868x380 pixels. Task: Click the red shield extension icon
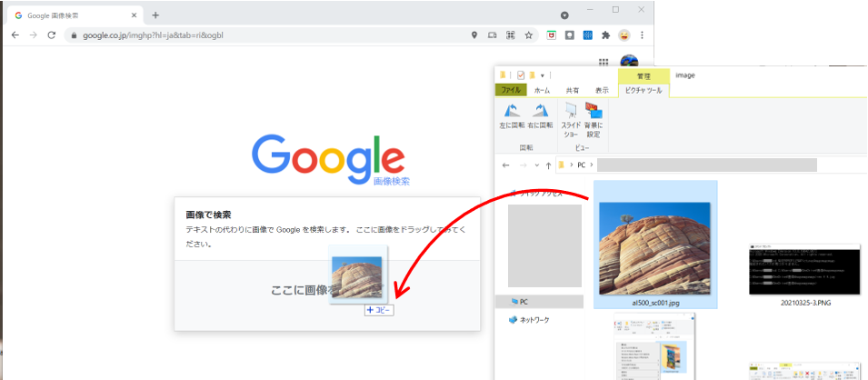point(551,35)
